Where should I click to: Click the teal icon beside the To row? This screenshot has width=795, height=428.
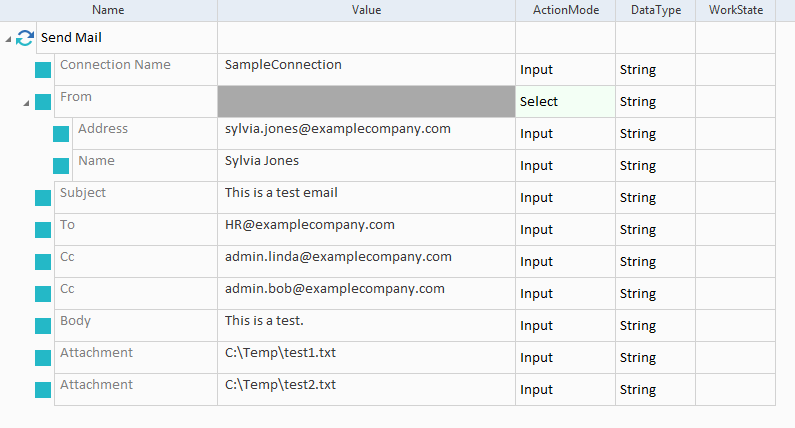43,230
